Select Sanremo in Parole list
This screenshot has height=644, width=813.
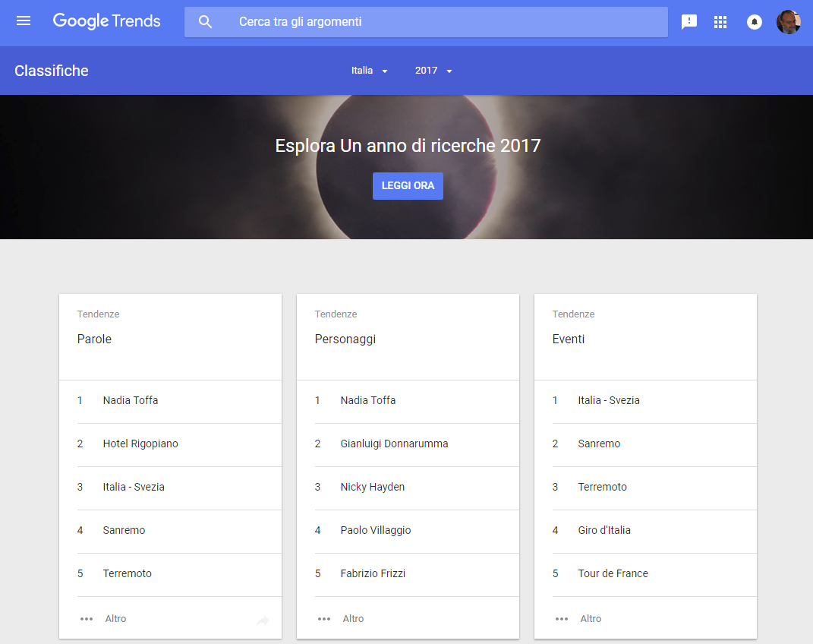click(x=179, y=530)
